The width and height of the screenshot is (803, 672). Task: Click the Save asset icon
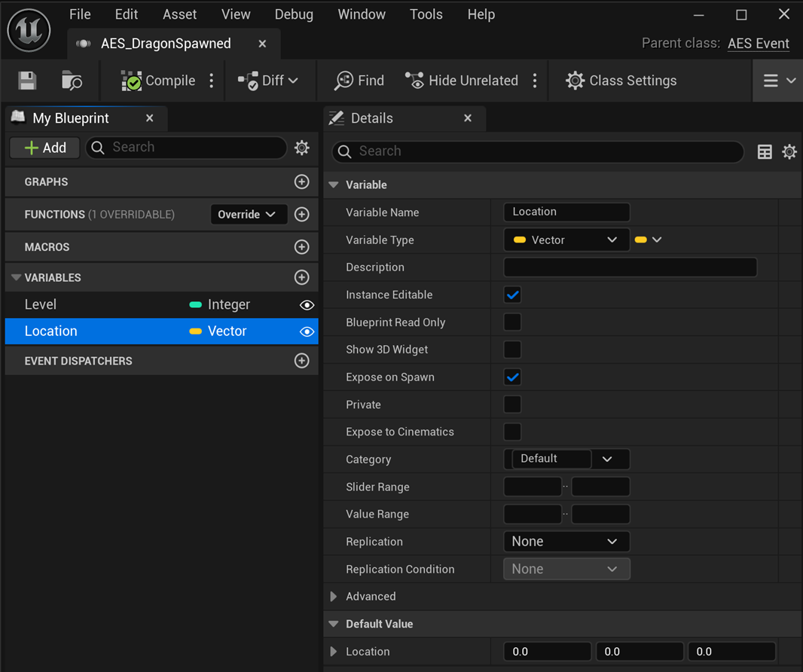(x=27, y=80)
